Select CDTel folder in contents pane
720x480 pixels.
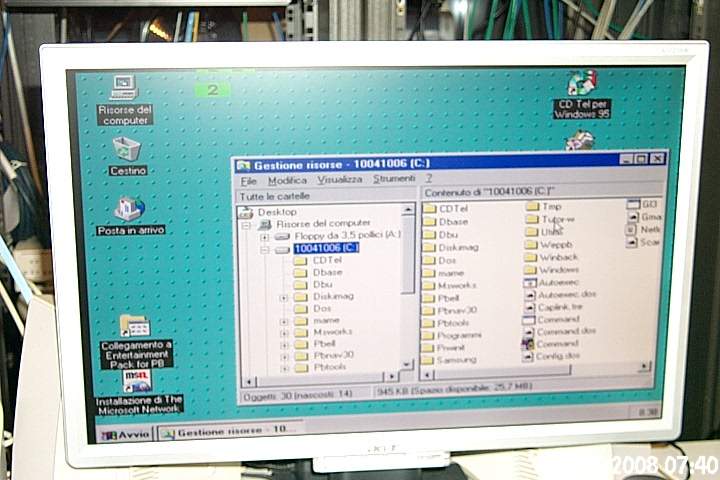[x=445, y=209]
